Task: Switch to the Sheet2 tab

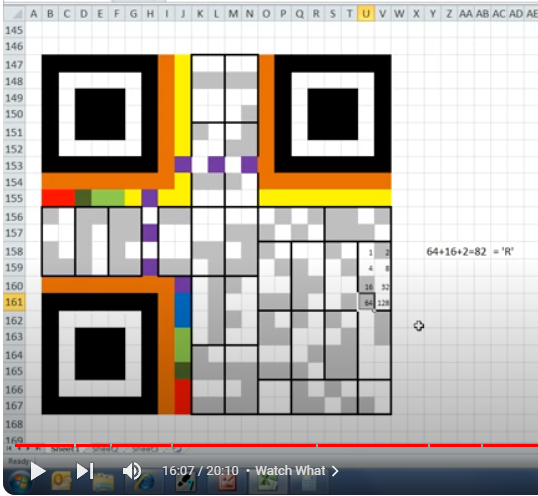Action: (x=104, y=449)
